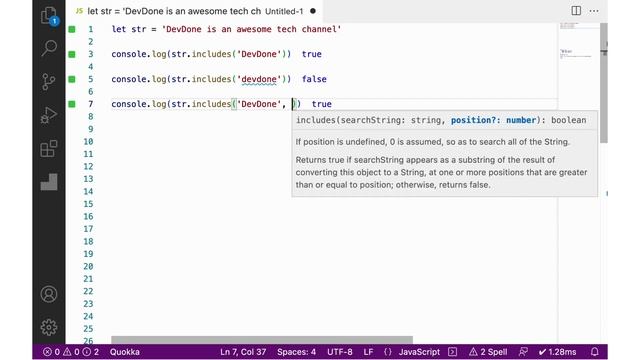Open the 2 Spell warnings item
Screen dimensions: 640x360
(488, 352)
